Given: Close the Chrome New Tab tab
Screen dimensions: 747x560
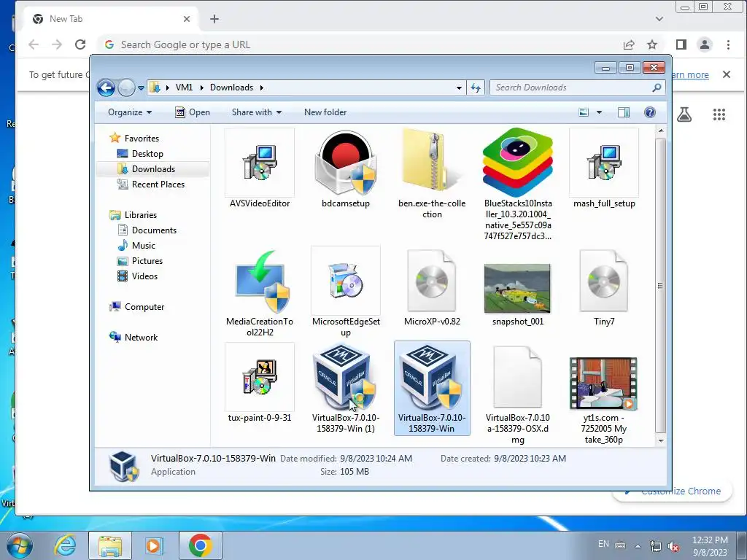Looking at the screenshot, I should 187,19.
